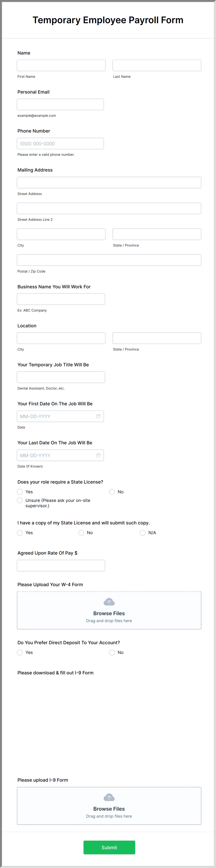Image resolution: width=216 pixels, height=868 pixels.
Task: Choose N/A for state license copy
Action: [x=143, y=532]
